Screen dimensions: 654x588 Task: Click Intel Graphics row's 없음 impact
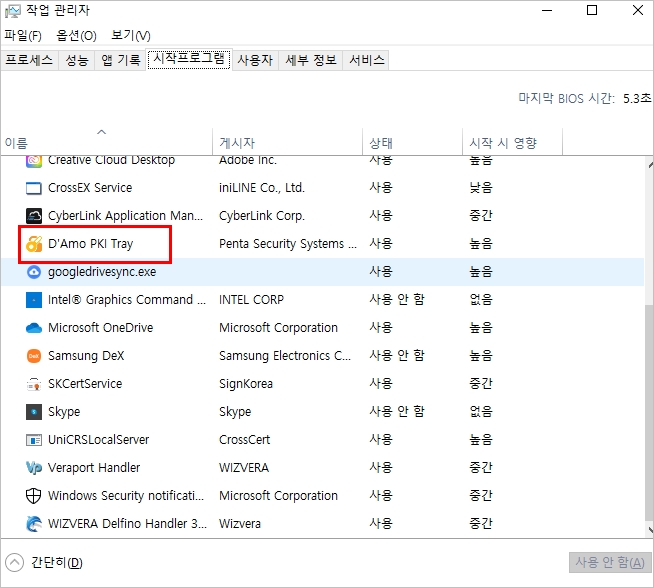[x=481, y=299]
